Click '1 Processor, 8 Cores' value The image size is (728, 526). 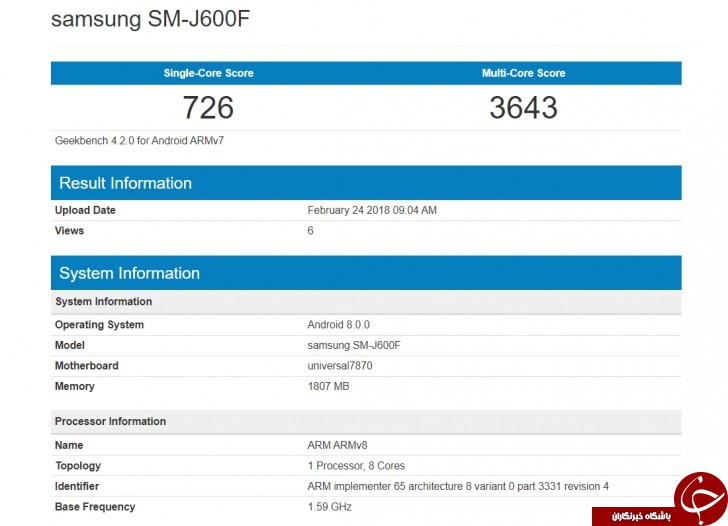point(356,466)
